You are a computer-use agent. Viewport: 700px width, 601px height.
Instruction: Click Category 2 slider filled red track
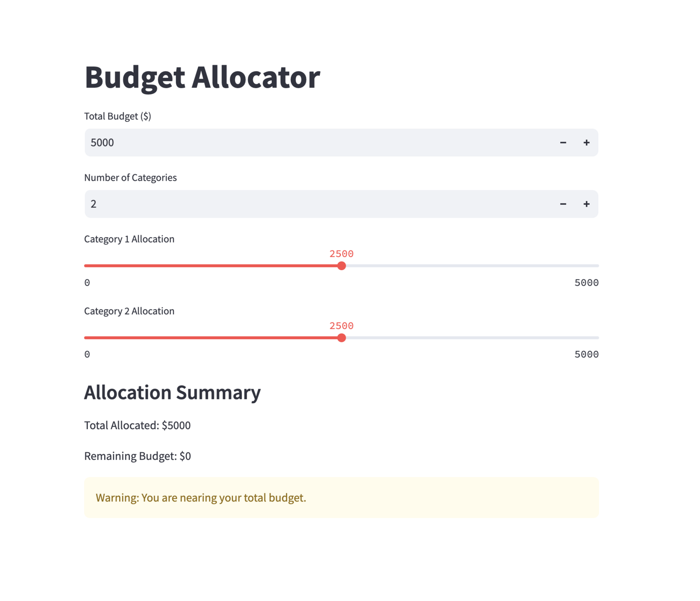tap(213, 338)
